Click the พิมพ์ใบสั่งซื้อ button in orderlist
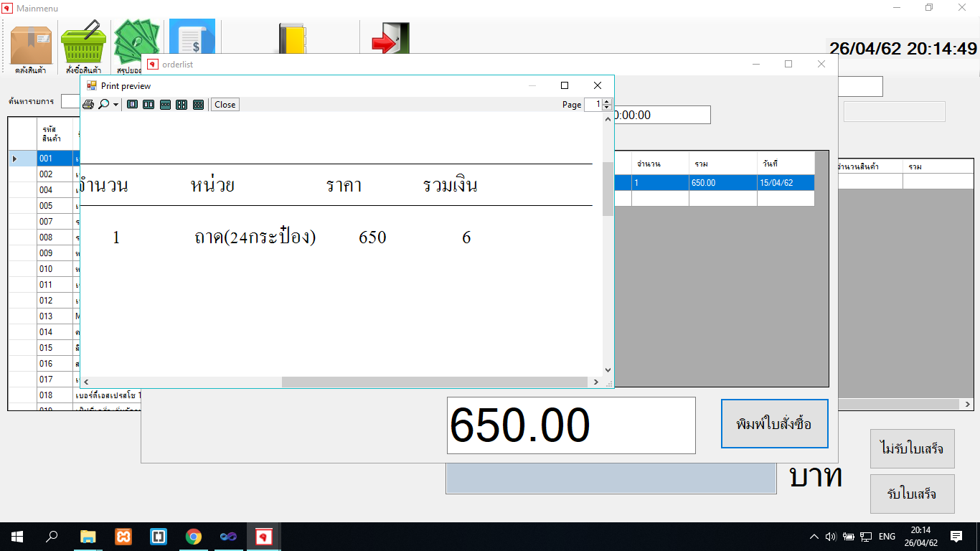 click(774, 424)
